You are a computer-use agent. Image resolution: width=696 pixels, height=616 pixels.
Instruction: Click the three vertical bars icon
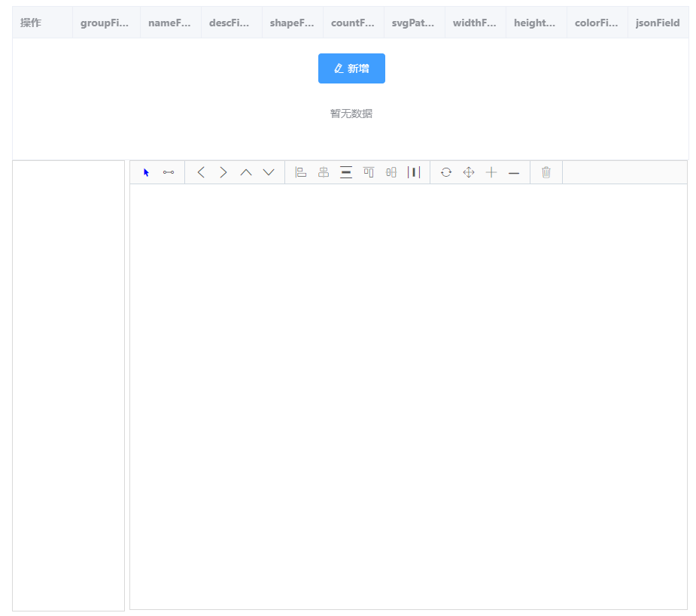coord(414,172)
